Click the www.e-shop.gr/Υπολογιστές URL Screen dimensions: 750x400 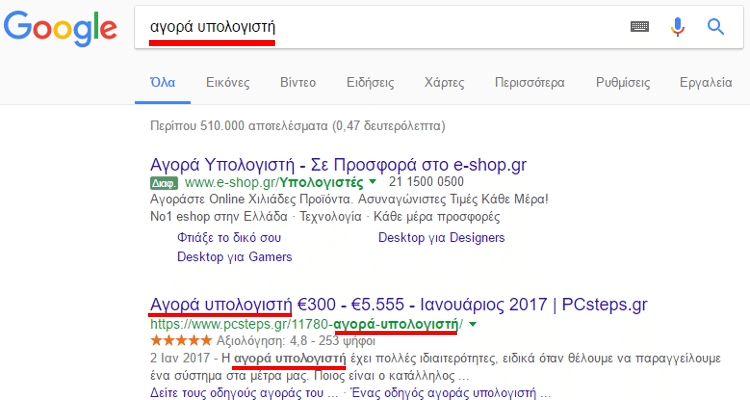pyautogui.click(x=274, y=182)
